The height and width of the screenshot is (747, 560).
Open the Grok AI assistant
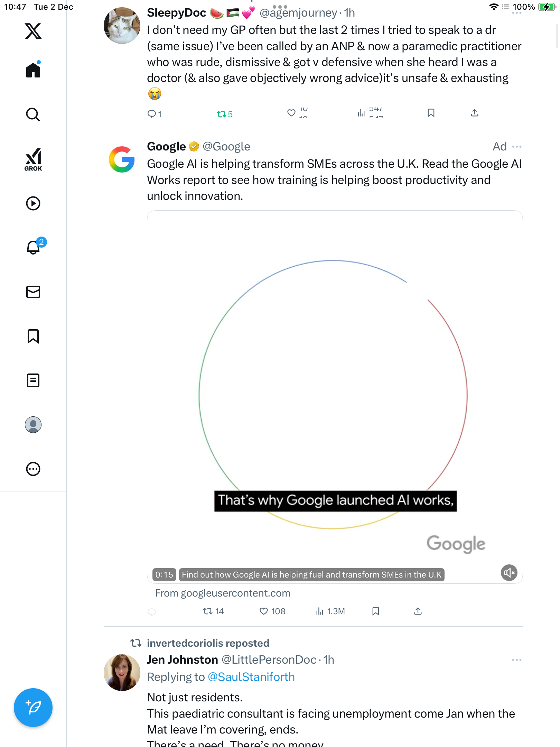33,159
